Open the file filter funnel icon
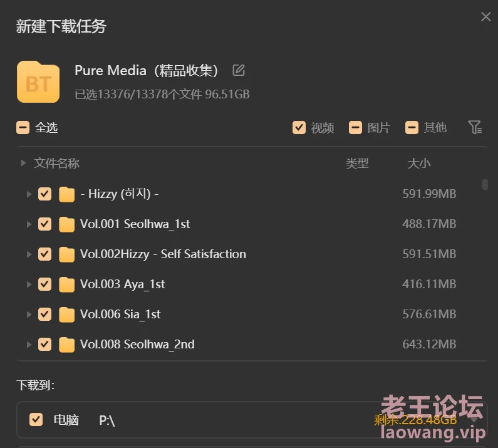The width and height of the screenshot is (498, 448). (x=475, y=127)
